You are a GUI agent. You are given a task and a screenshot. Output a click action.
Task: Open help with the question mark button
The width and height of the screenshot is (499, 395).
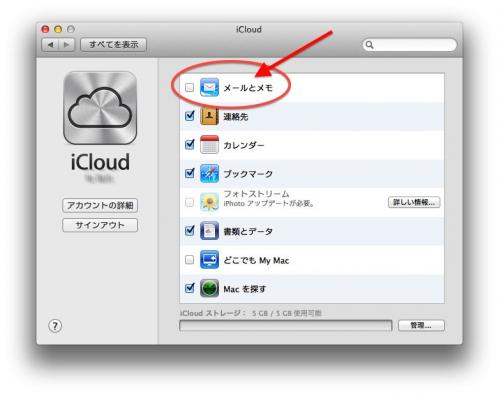[55, 326]
